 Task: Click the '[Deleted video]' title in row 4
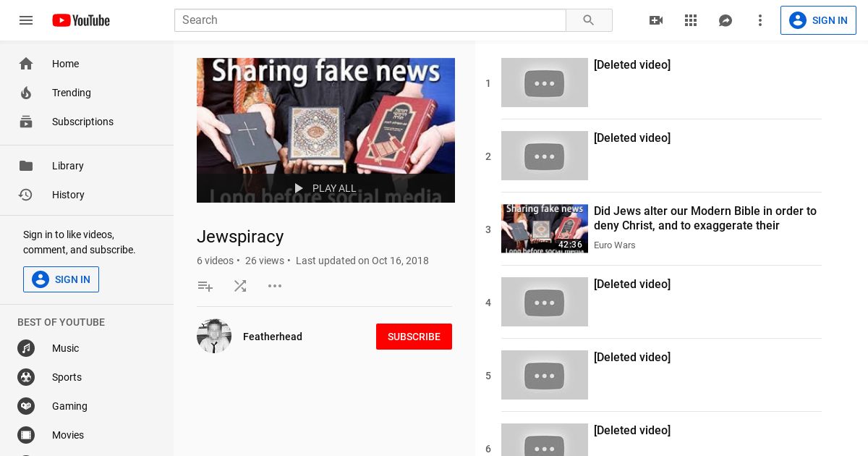(x=632, y=284)
